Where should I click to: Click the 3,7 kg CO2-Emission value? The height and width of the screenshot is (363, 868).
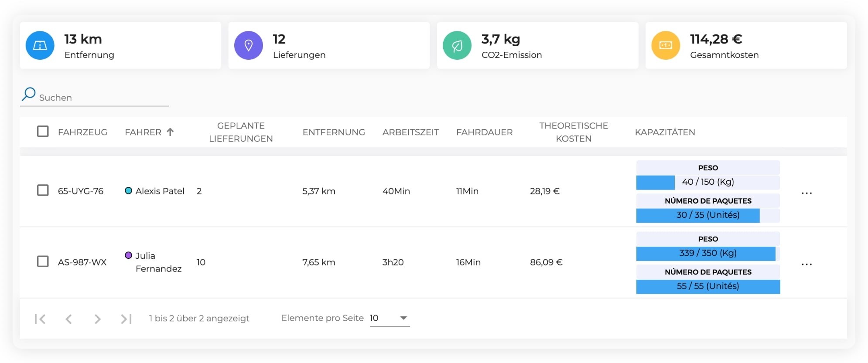501,39
